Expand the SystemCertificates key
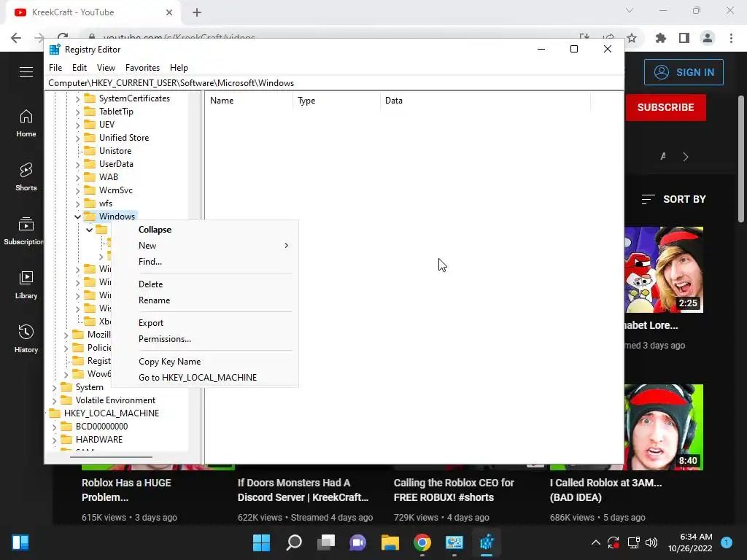The height and width of the screenshot is (560, 747). 77,99
